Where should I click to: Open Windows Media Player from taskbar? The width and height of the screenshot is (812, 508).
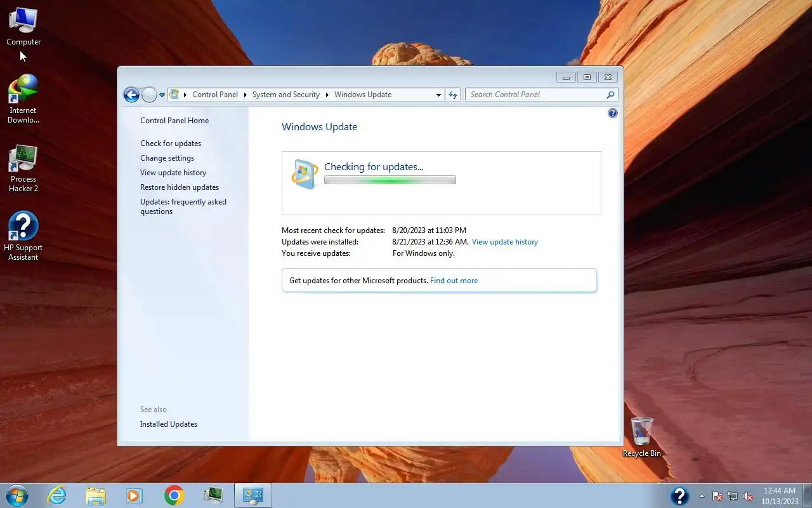pyautogui.click(x=134, y=495)
